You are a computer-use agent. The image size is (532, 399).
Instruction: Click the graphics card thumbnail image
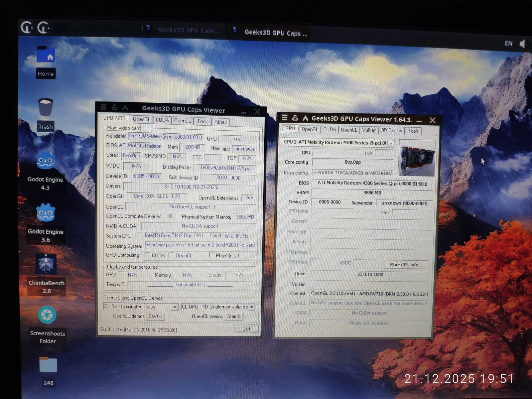417,158
